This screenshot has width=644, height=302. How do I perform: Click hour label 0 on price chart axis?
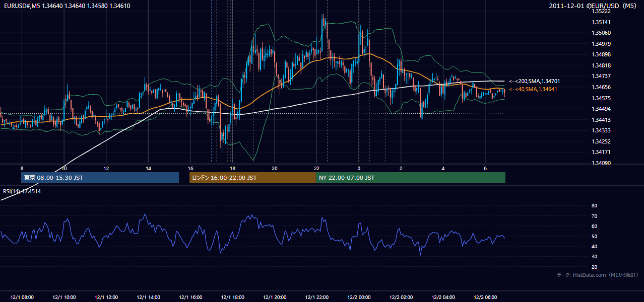[x=359, y=168]
